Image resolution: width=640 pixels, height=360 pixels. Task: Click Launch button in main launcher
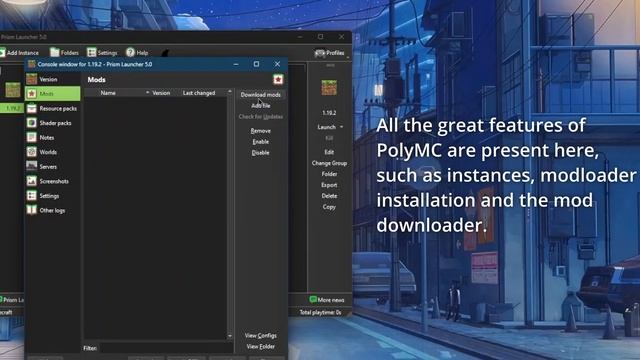click(326, 127)
